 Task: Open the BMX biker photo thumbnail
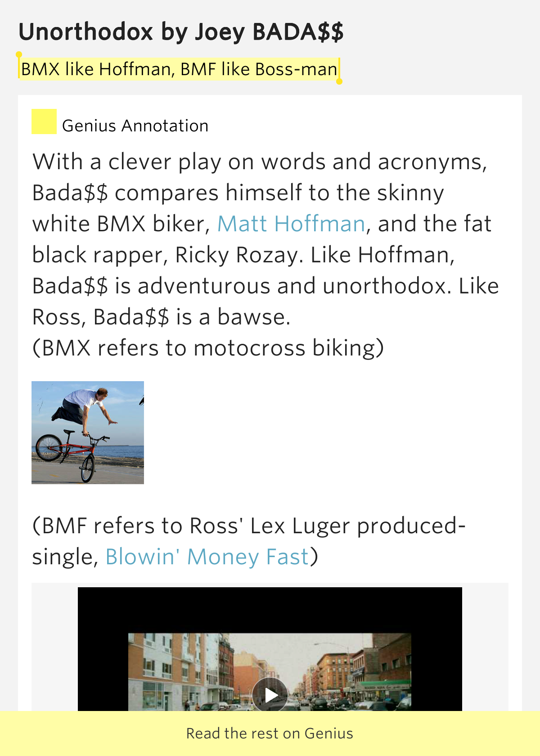(x=88, y=432)
